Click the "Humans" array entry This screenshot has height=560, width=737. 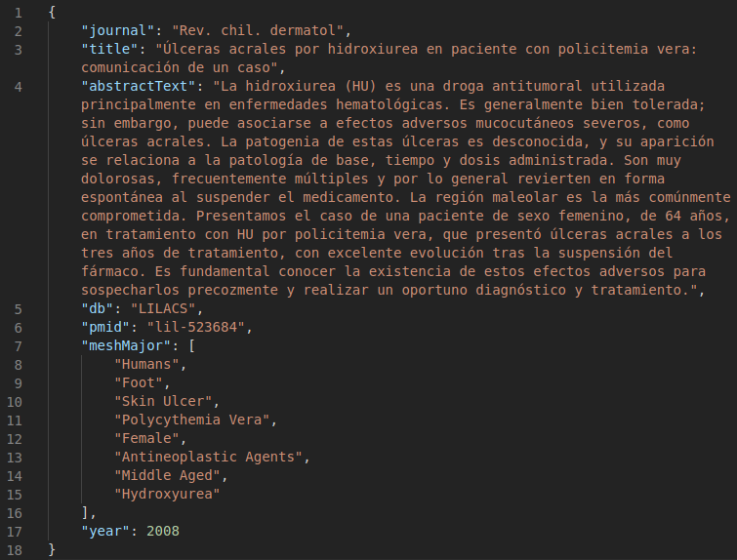pyautogui.click(x=150, y=365)
